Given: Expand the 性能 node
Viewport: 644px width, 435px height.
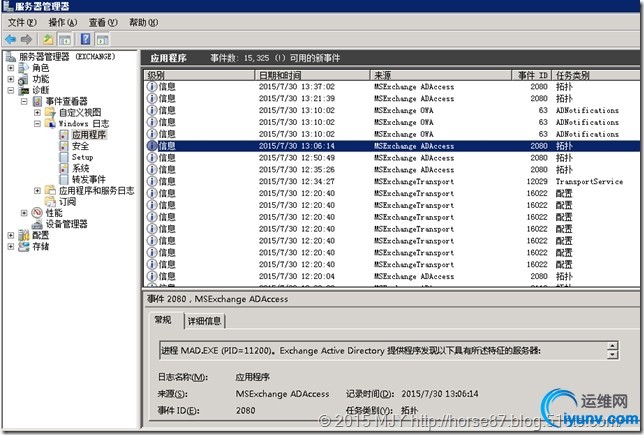Looking at the screenshot, I should (24, 212).
